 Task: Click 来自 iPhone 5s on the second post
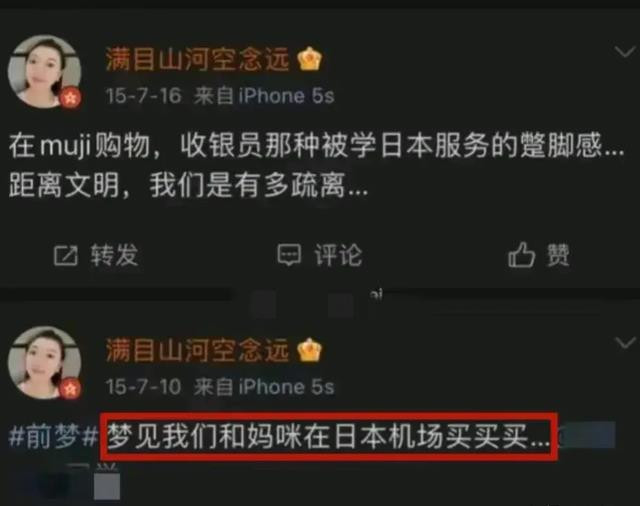pyautogui.click(x=264, y=387)
